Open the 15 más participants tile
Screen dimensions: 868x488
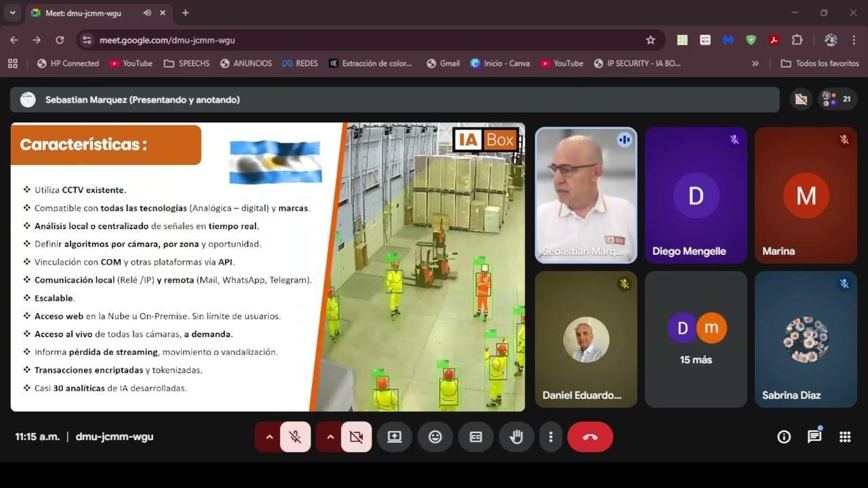(696, 340)
